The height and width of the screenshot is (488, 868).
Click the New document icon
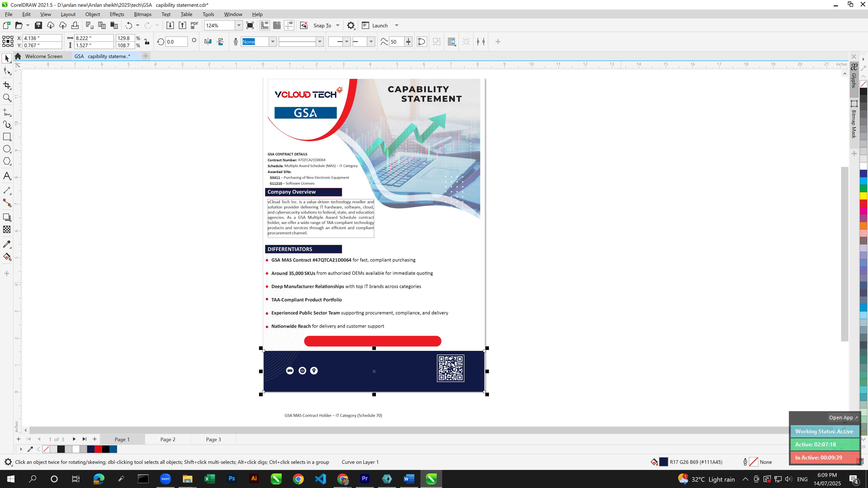click(7, 26)
